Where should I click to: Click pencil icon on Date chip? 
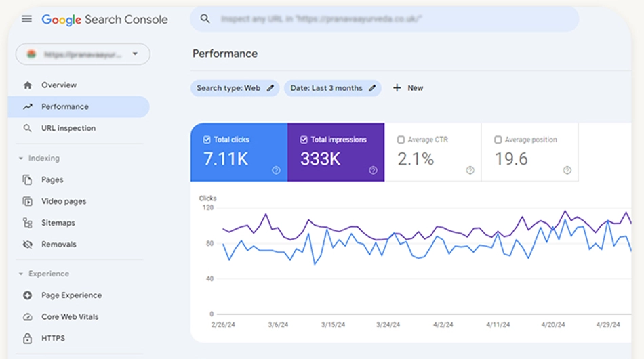pos(372,88)
